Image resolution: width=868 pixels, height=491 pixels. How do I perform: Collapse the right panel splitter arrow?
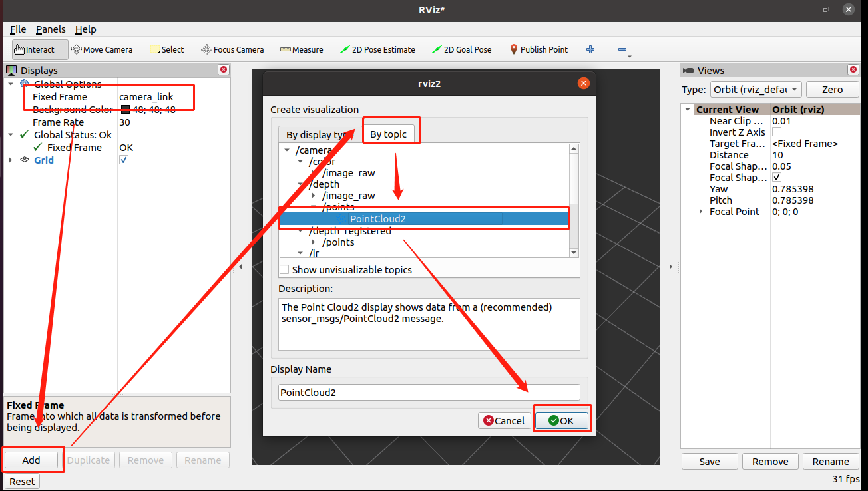pos(670,267)
